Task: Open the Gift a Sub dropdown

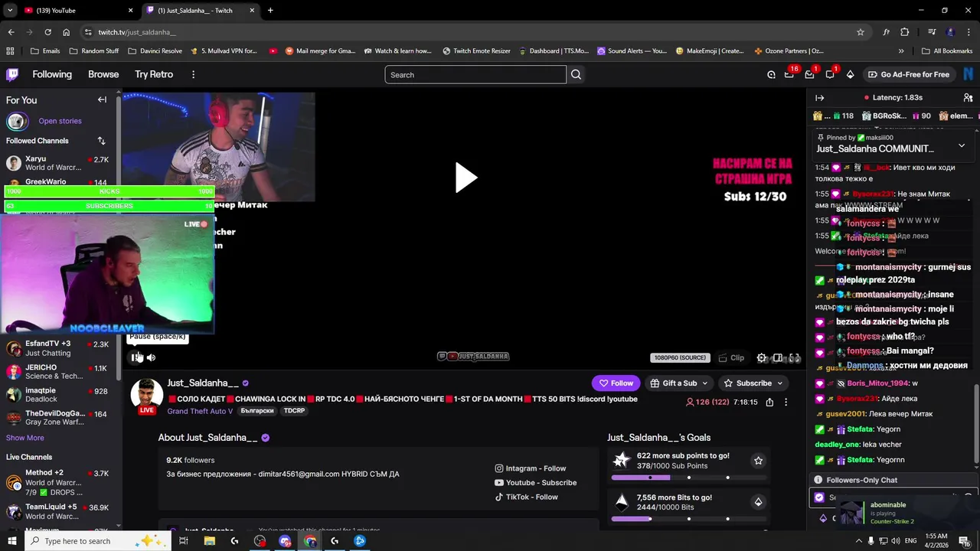Action: [x=679, y=383]
